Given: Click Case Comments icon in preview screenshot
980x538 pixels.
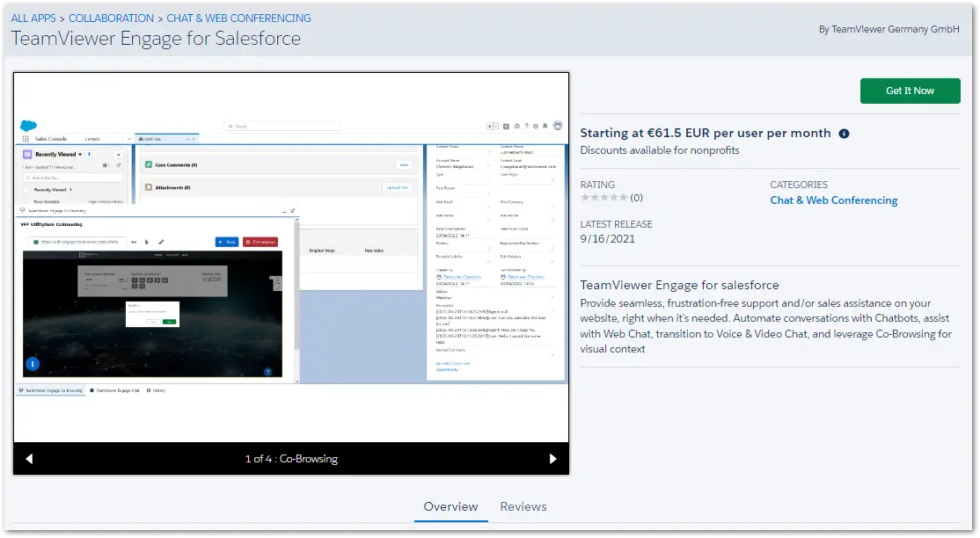Looking at the screenshot, I should 149,165.
